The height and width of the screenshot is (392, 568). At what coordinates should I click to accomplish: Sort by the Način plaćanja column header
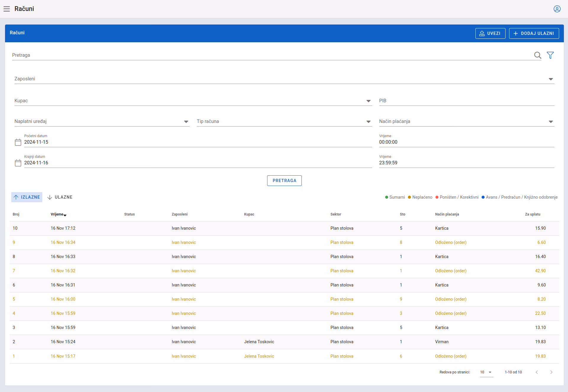pyautogui.click(x=447, y=214)
